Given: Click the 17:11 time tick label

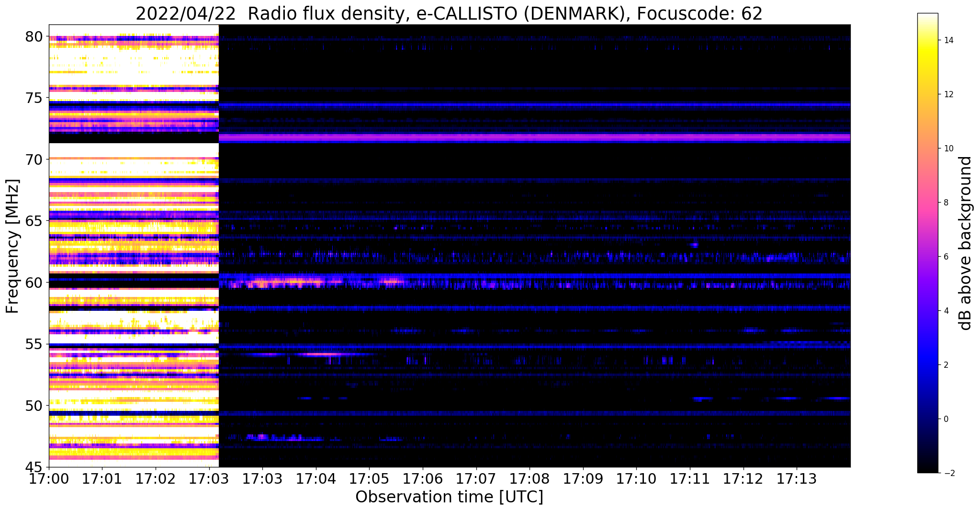Looking at the screenshot, I should click(x=690, y=479).
